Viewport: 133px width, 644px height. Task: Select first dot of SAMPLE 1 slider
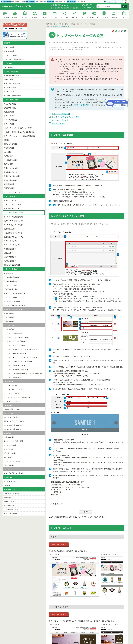click(83, 434)
